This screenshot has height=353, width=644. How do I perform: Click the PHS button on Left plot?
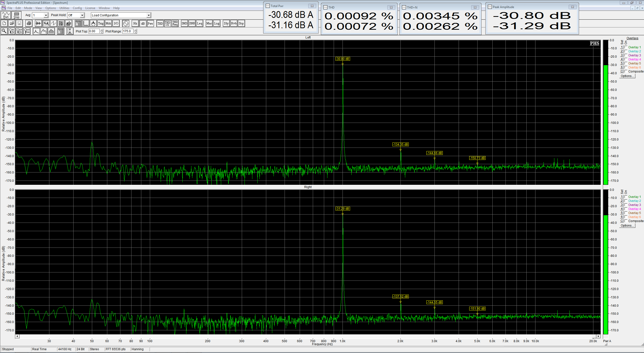click(x=595, y=43)
